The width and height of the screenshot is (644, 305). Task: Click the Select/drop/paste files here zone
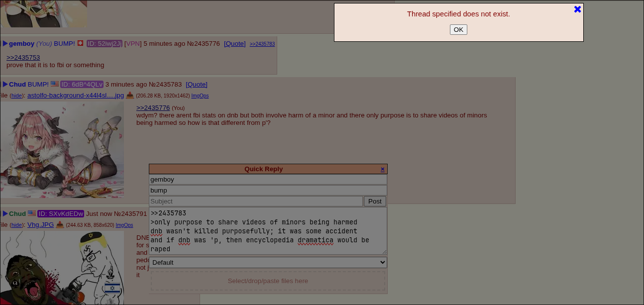coord(268,281)
